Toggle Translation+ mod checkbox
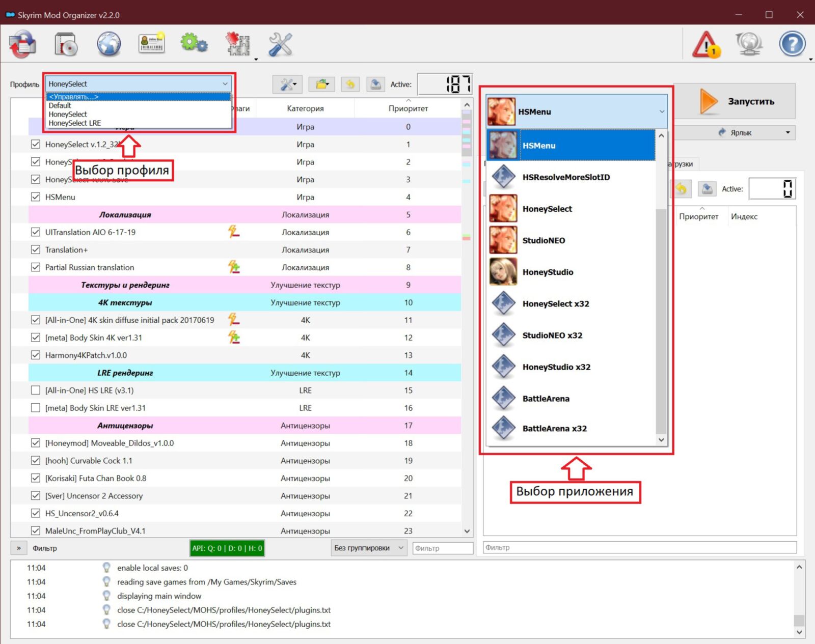 [36, 249]
